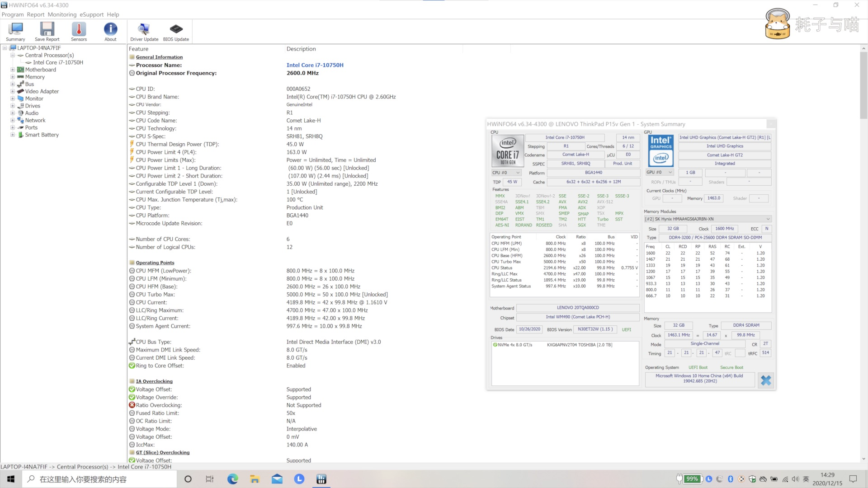Viewport: 868px width, 488px height.
Task: Click the Intel Core i7-10750H processor name link
Action: click(315, 65)
